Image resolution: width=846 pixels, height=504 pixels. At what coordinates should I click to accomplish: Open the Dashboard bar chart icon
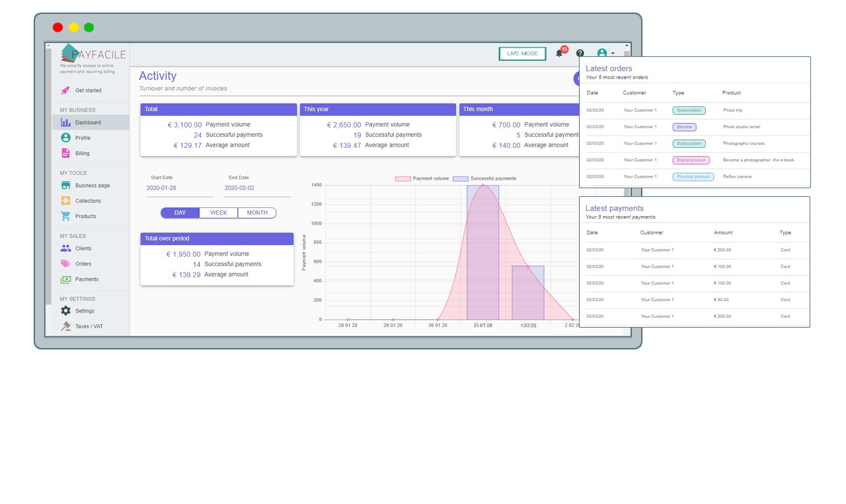[x=65, y=122]
